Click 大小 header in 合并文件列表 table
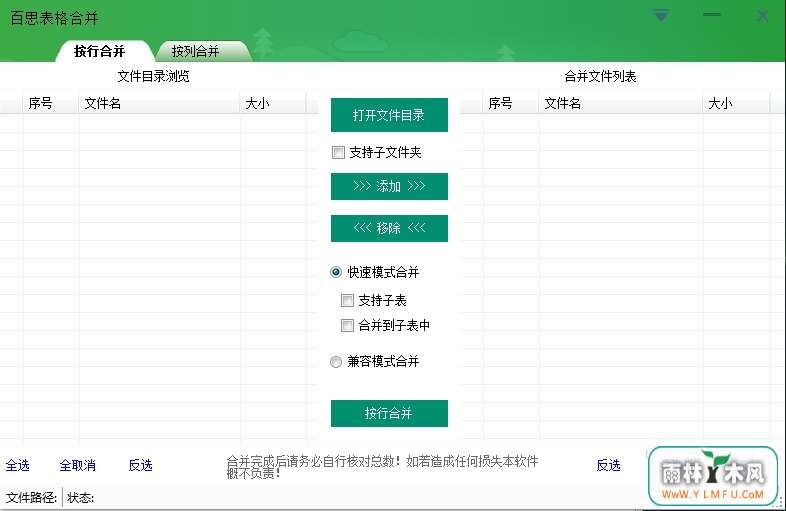Image resolution: width=786 pixels, height=511 pixels. (736, 103)
